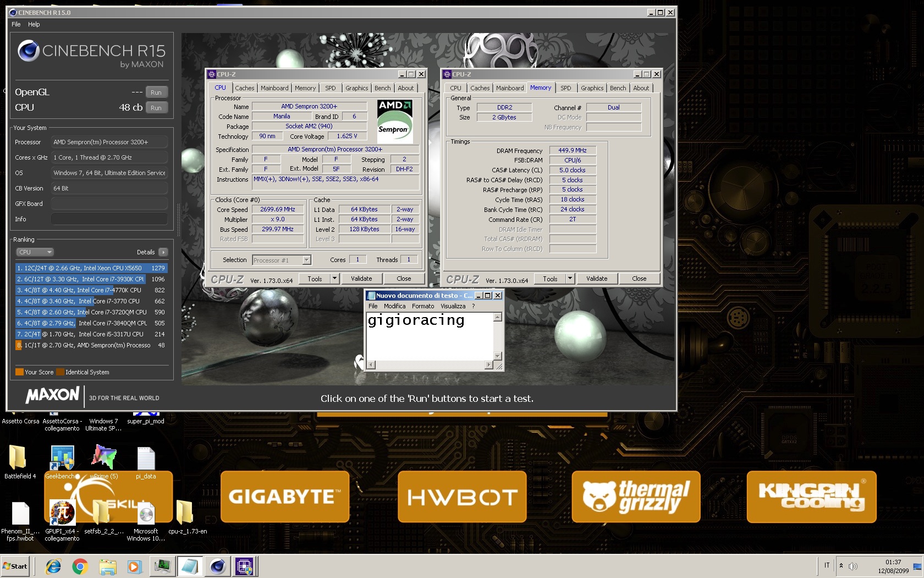Open the CPU ranking type dropdown
Image resolution: width=924 pixels, height=578 pixels.
point(35,252)
